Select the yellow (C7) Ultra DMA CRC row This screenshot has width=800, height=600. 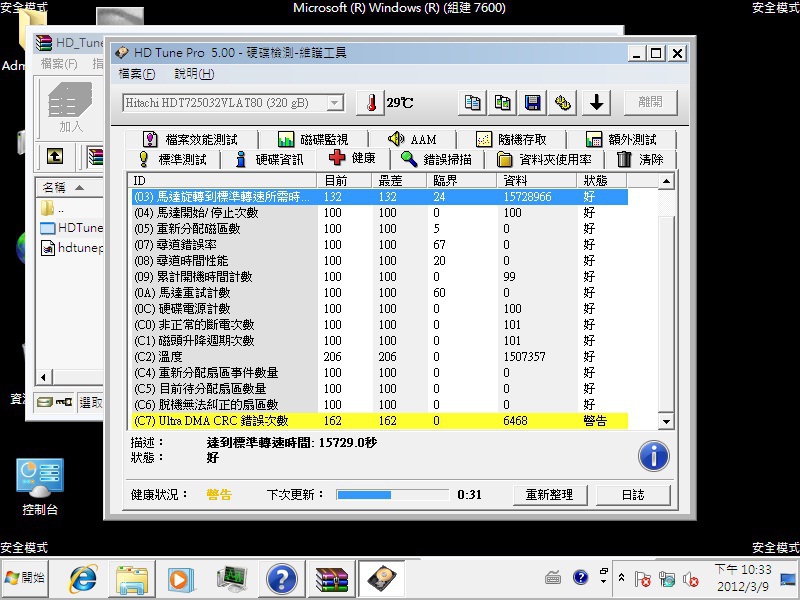(x=380, y=421)
